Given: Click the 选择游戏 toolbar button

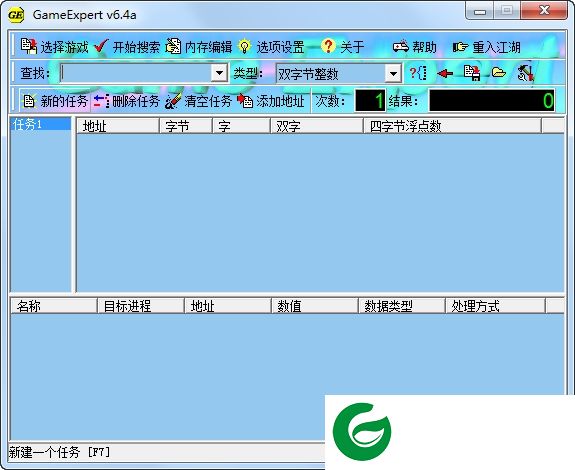Looking at the screenshot, I should pyautogui.click(x=54, y=47).
